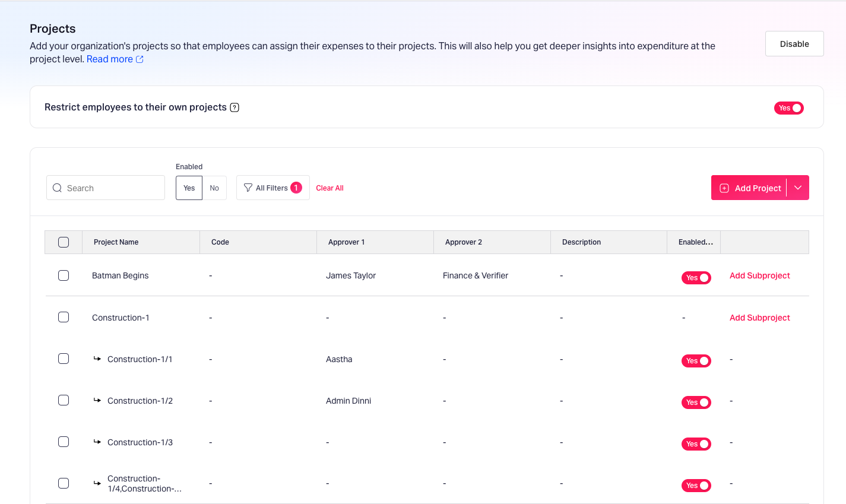Screen dimensions: 846x504
Task: Toggle off Restrict employees to own projects
Action: tap(788, 108)
